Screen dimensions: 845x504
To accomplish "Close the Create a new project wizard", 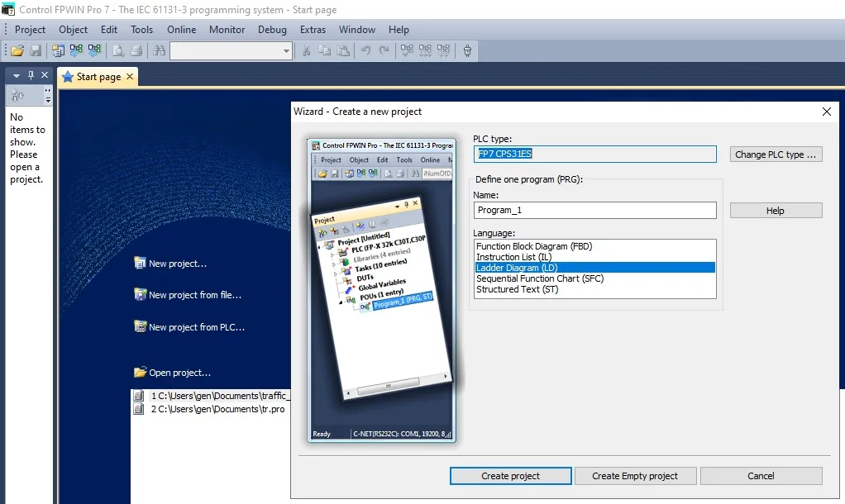I will coord(827,112).
